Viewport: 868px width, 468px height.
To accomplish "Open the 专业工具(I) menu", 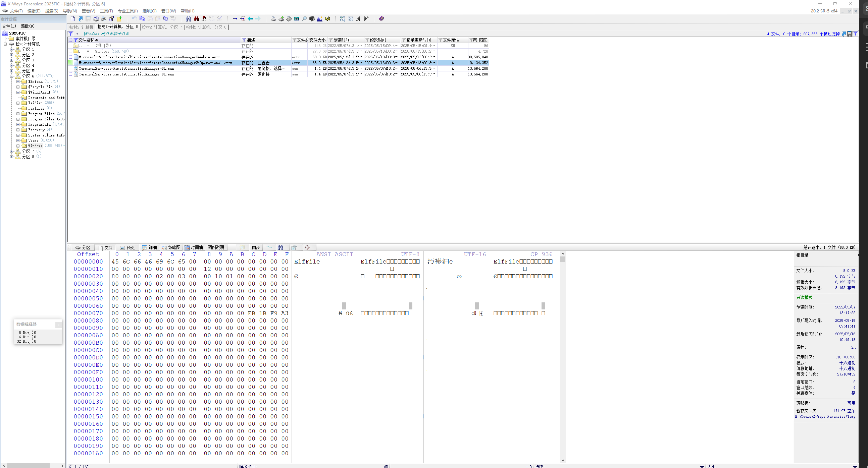I will click(x=127, y=11).
